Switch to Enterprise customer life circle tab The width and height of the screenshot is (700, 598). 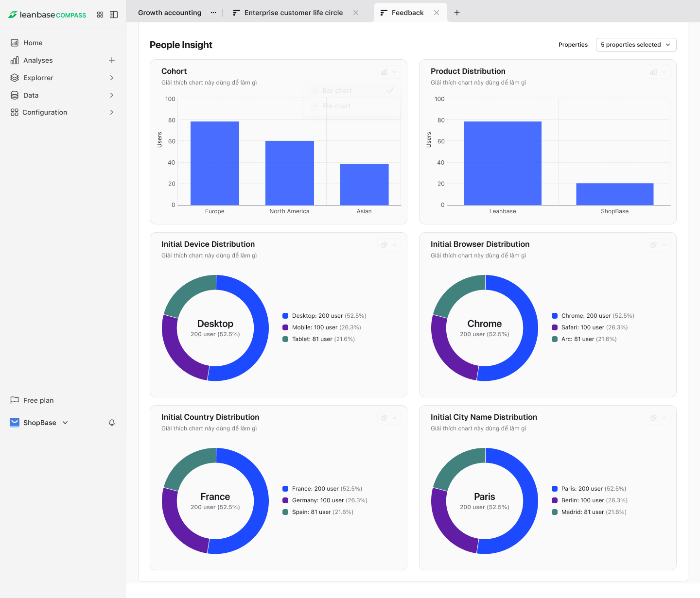point(294,13)
